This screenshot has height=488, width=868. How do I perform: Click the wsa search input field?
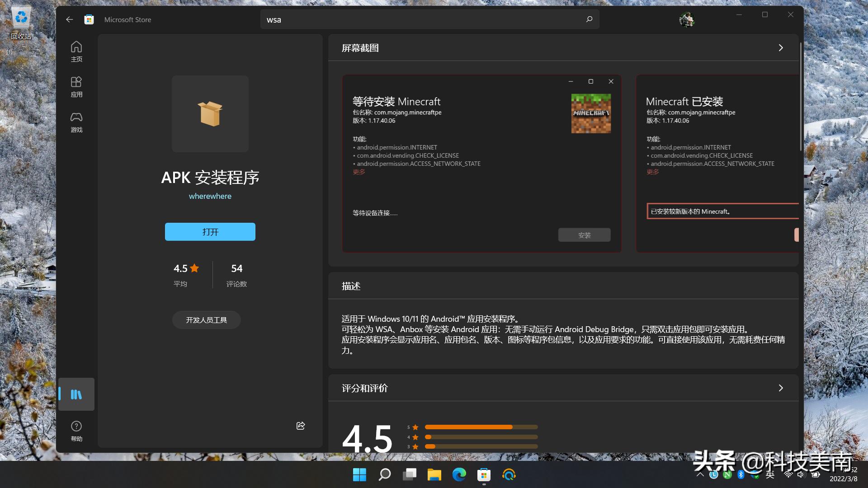click(x=407, y=19)
